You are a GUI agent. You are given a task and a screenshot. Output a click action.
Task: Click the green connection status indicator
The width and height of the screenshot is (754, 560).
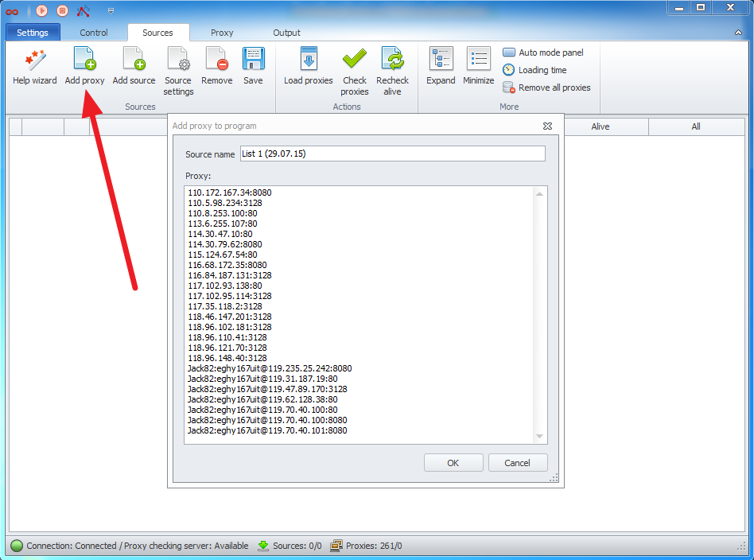tap(17, 546)
